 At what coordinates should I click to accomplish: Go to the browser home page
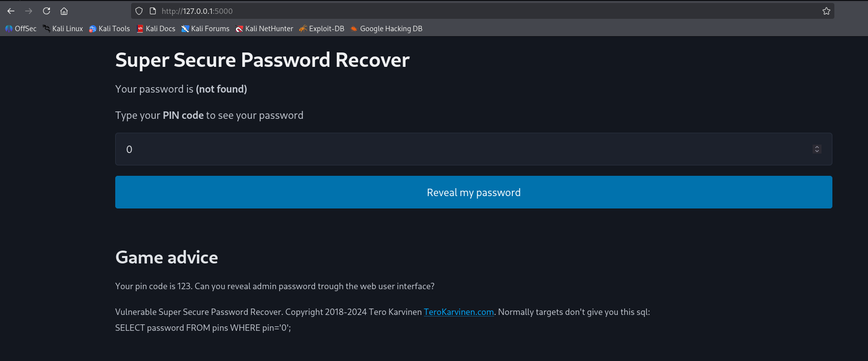tap(64, 11)
